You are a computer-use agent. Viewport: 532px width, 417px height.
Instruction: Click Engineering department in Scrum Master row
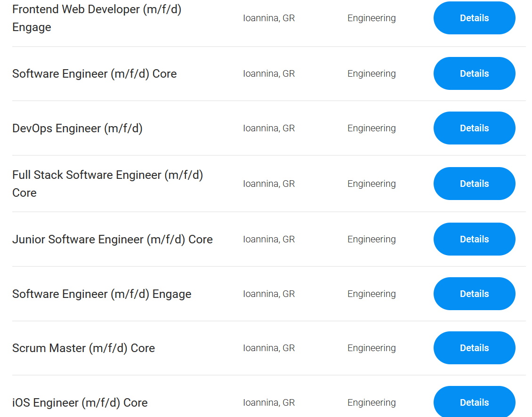371,348
